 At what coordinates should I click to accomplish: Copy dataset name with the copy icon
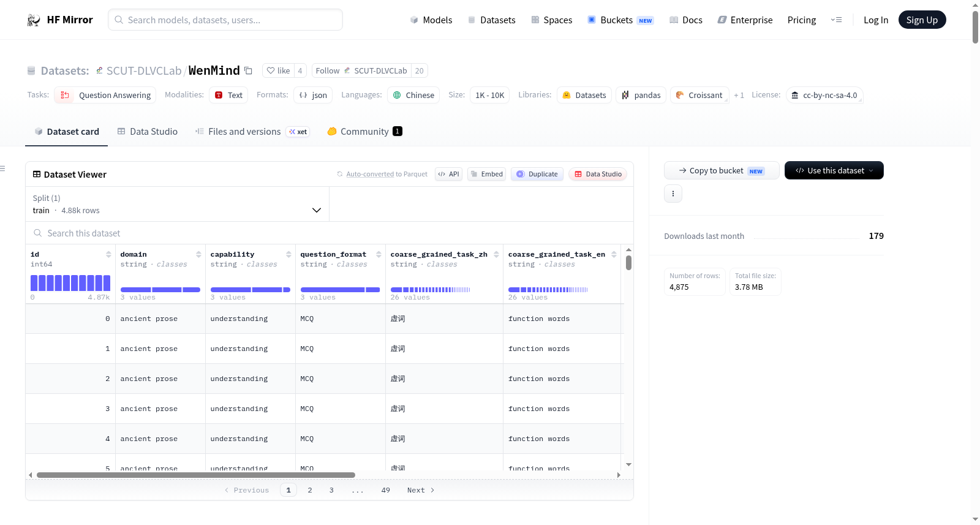point(248,70)
